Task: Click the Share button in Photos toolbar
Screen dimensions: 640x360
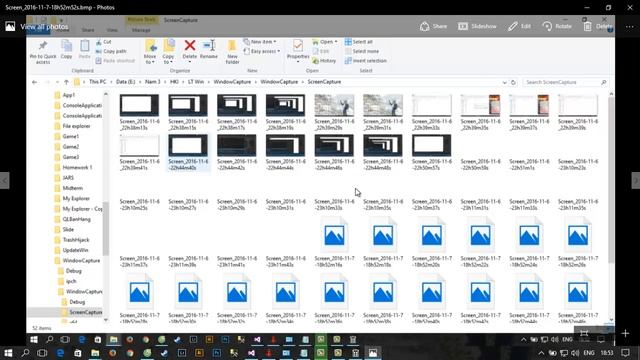Action: coord(433,27)
